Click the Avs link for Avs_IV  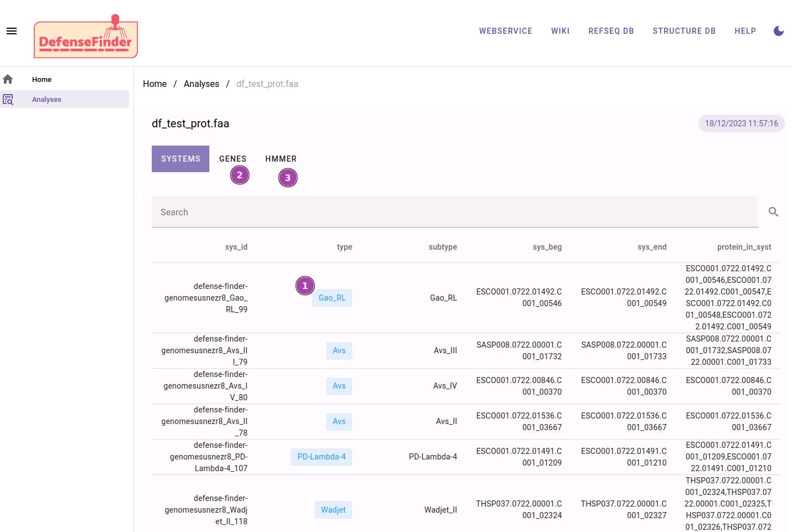[x=339, y=386]
